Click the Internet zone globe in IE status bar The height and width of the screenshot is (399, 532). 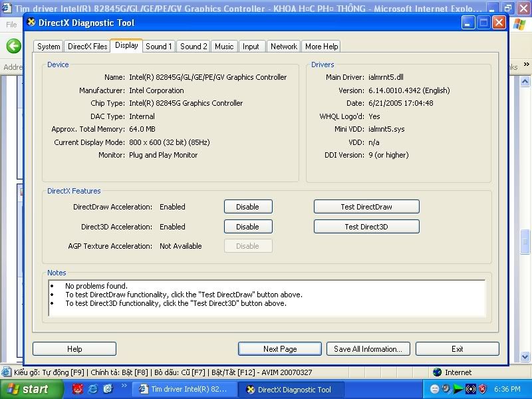(x=438, y=372)
